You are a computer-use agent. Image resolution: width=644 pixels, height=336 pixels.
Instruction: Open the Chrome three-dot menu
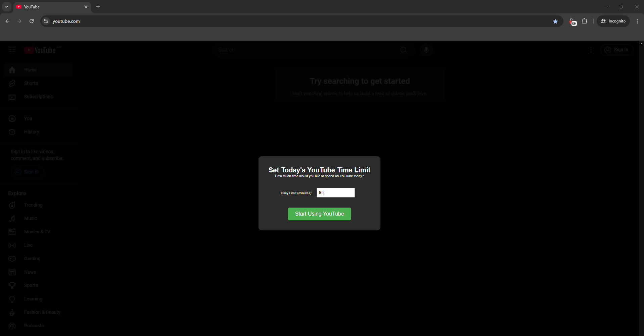tap(637, 21)
